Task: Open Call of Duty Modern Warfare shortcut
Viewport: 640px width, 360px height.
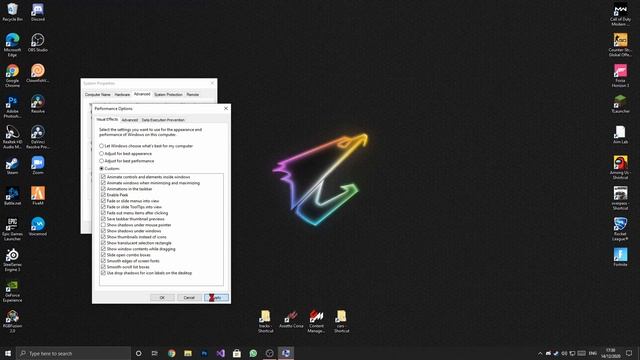Action: pyautogui.click(x=620, y=14)
